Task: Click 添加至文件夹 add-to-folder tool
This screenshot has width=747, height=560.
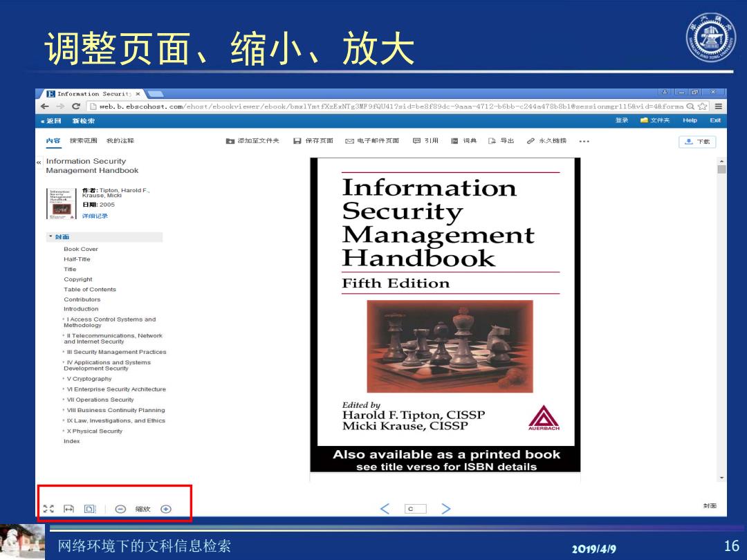Action: point(252,141)
